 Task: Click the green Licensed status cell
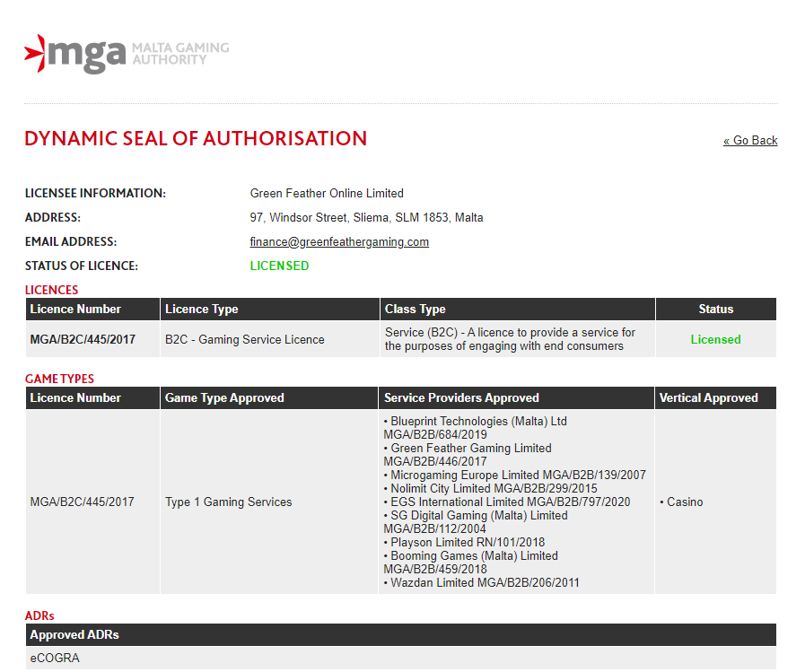[715, 339]
